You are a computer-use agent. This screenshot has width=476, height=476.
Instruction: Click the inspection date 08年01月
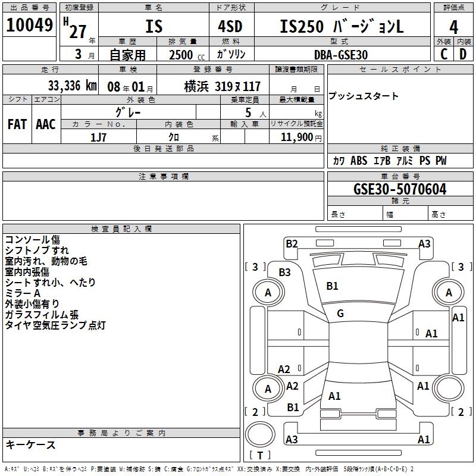(130, 87)
